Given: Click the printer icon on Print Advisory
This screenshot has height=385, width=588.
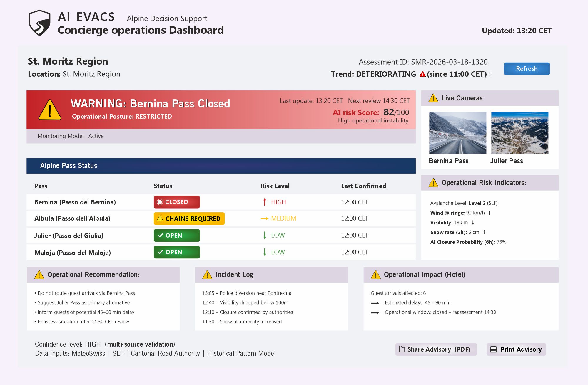Looking at the screenshot, I should (494, 349).
